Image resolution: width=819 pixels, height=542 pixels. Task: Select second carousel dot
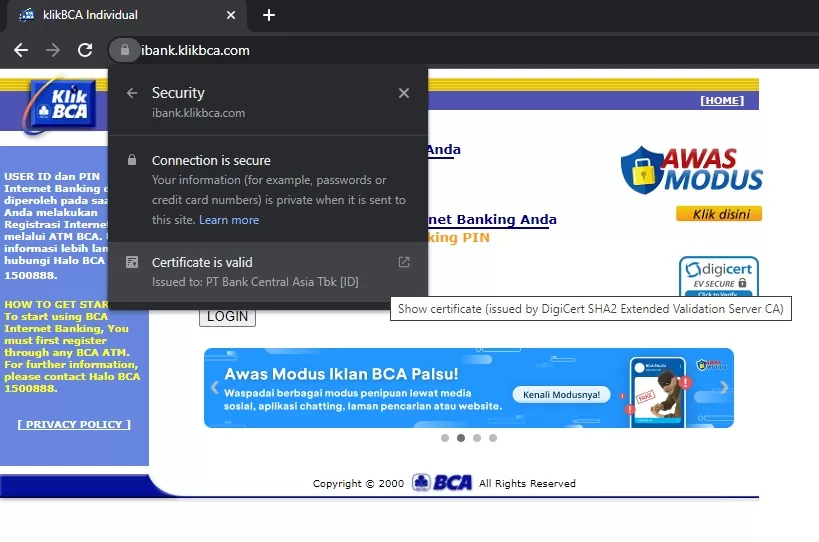click(x=461, y=438)
